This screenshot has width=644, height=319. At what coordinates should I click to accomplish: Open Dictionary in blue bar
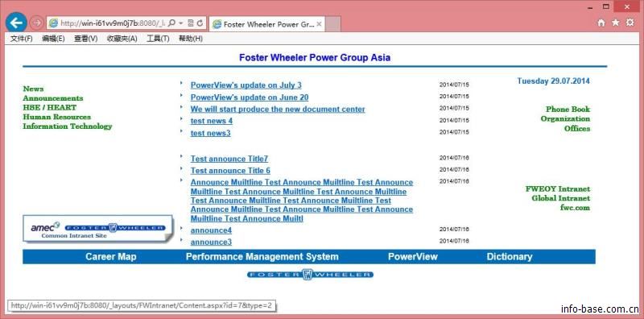point(510,257)
